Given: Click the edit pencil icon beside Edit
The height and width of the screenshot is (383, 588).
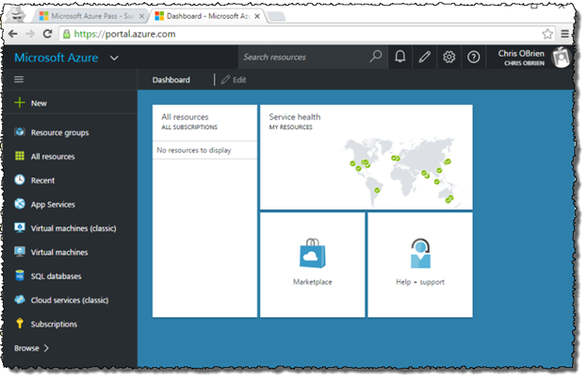Looking at the screenshot, I should 225,79.
